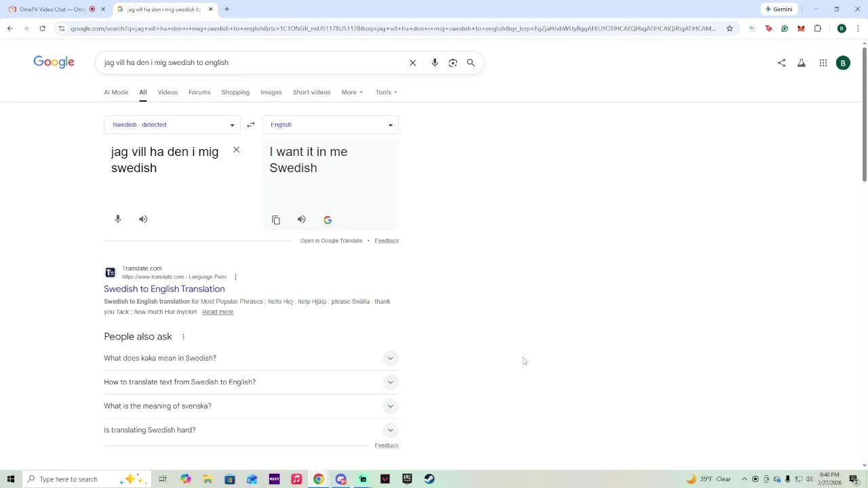Select the Videos search tab

[167, 92]
